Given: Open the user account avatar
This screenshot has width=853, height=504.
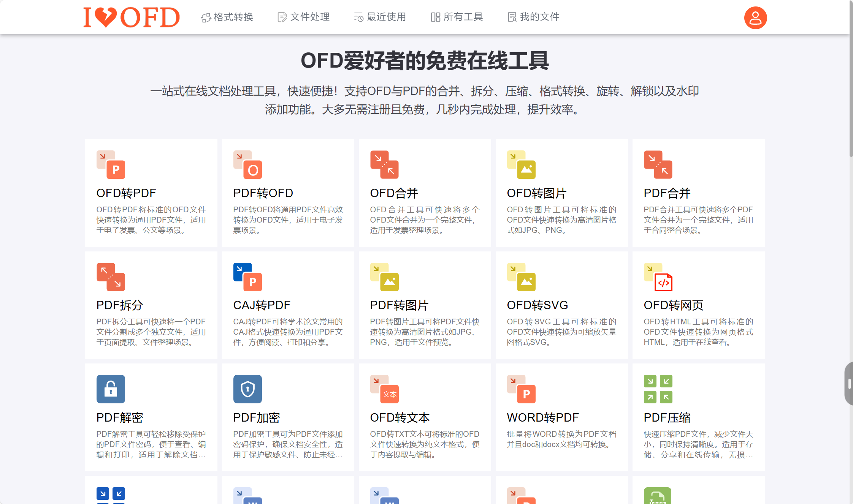Looking at the screenshot, I should (755, 17).
